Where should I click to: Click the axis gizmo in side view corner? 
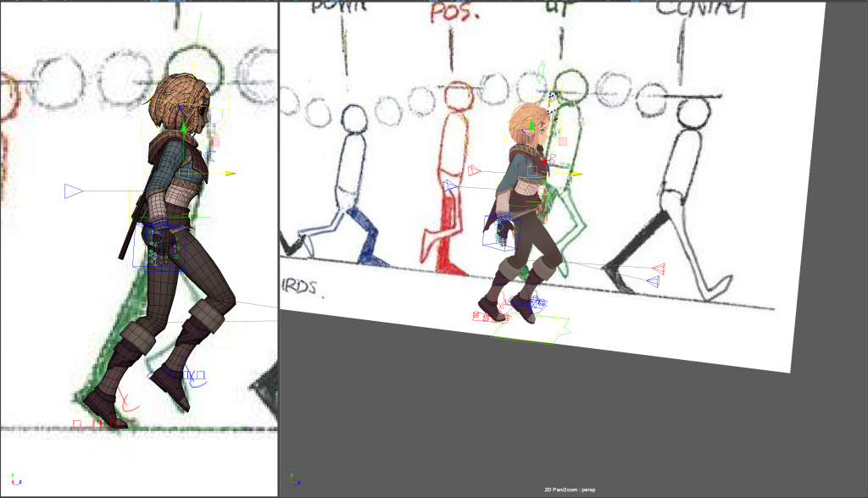click(x=15, y=479)
